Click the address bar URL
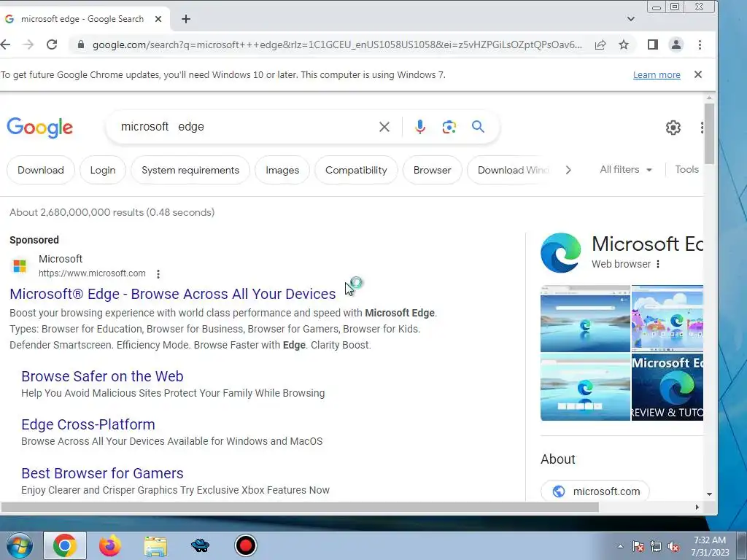The image size is (747, 560). [337, 44]
